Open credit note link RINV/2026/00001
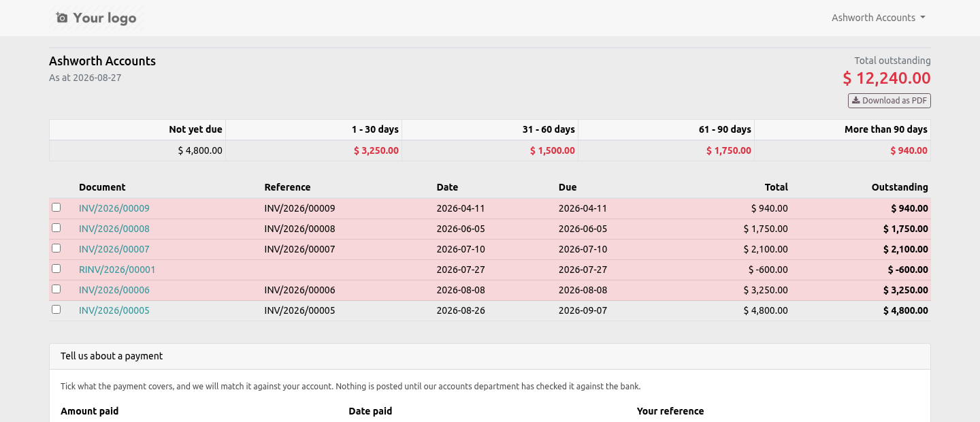Image resolution: width=980 pixels, height=422 pixels. tap(117, 270)
